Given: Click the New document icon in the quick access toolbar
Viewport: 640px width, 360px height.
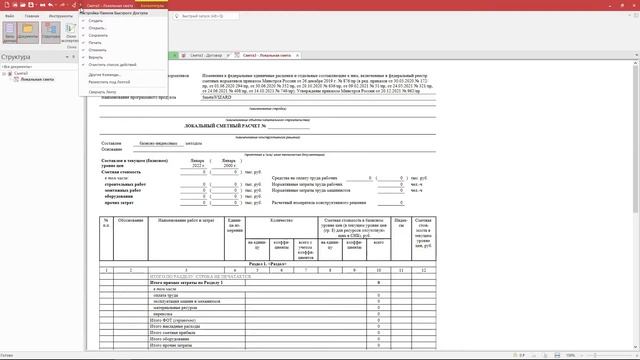Looking at the screenshot, I should coord(7,5).
